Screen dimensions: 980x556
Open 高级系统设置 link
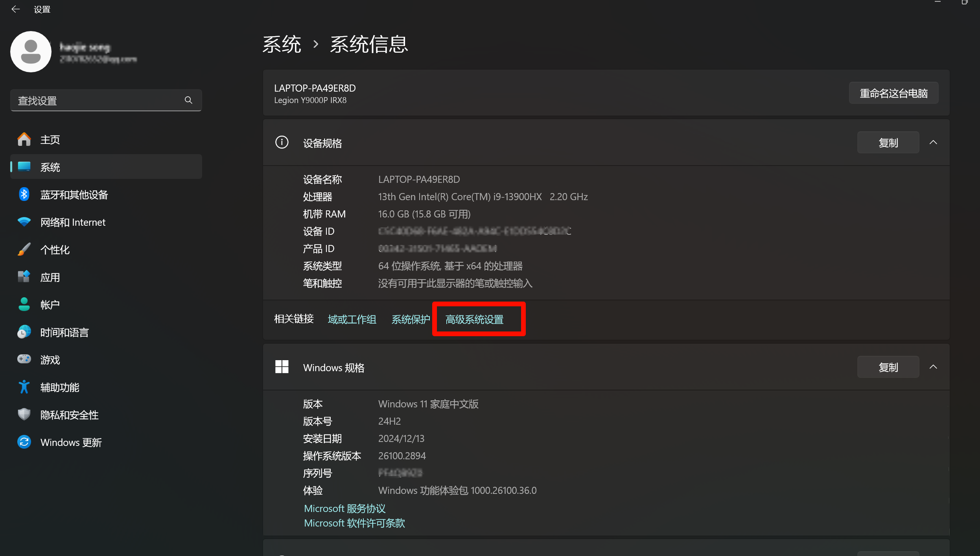pos(474,319)
